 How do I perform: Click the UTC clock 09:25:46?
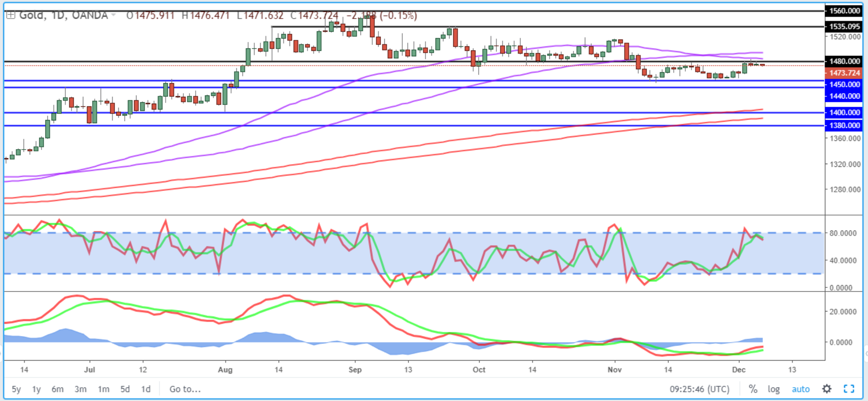click(x=699, y=389)
